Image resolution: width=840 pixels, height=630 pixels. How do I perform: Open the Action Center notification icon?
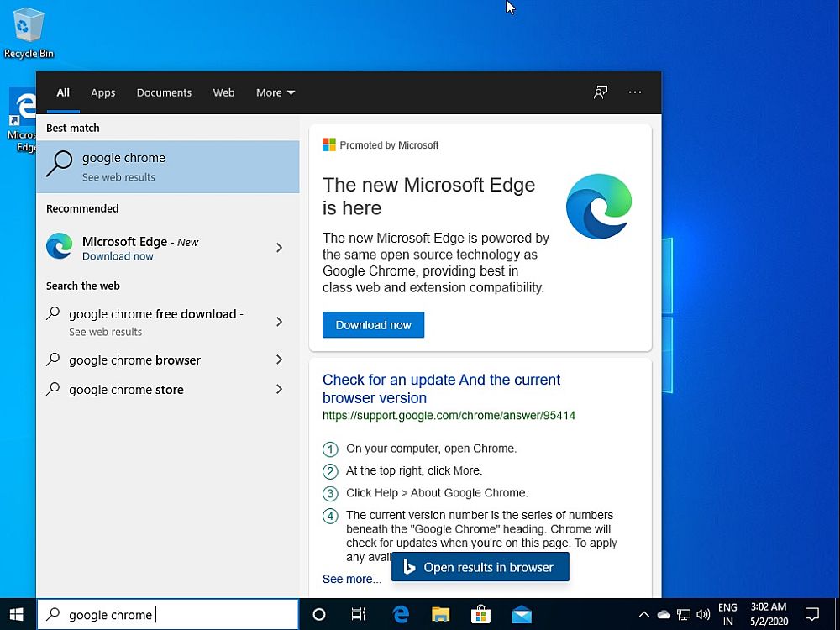point(811,614)
